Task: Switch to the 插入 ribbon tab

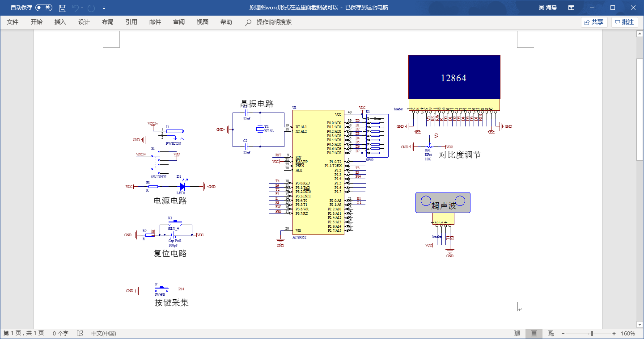Action: (x=60, y=22)
